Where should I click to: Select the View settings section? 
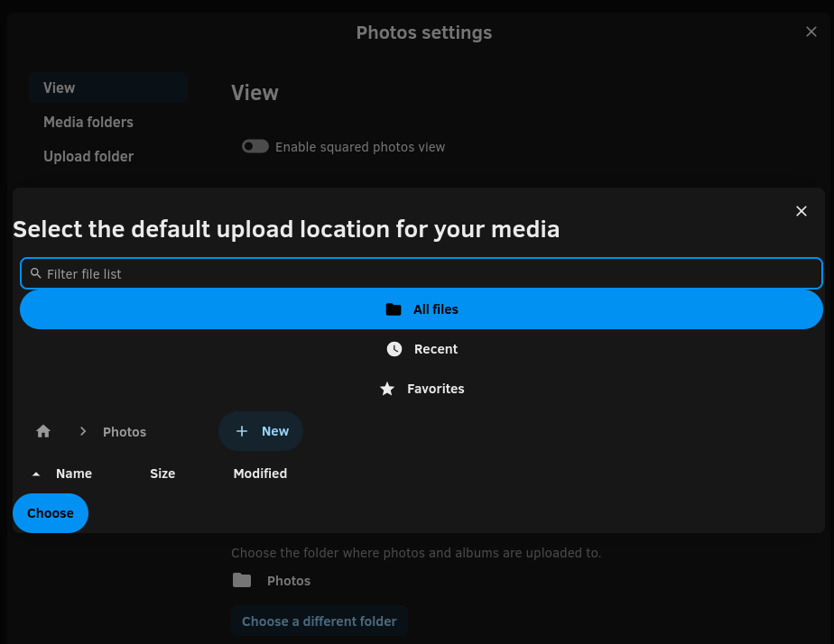[x=60, y=87]
